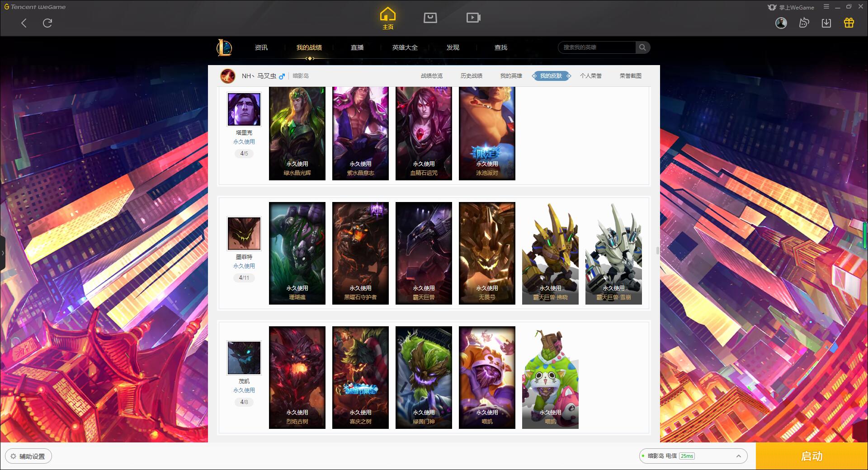Click the male gender icon beside name

(x=282, y=76)
